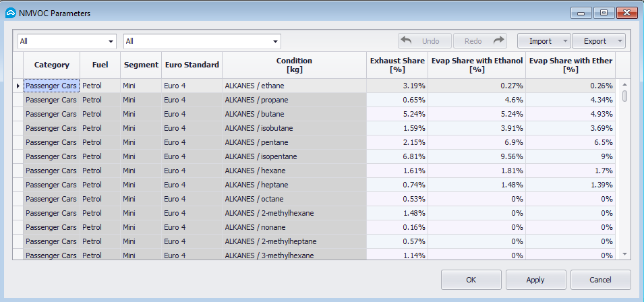Click the Exhaust Share [%] column header

click(x=397, y=65)
